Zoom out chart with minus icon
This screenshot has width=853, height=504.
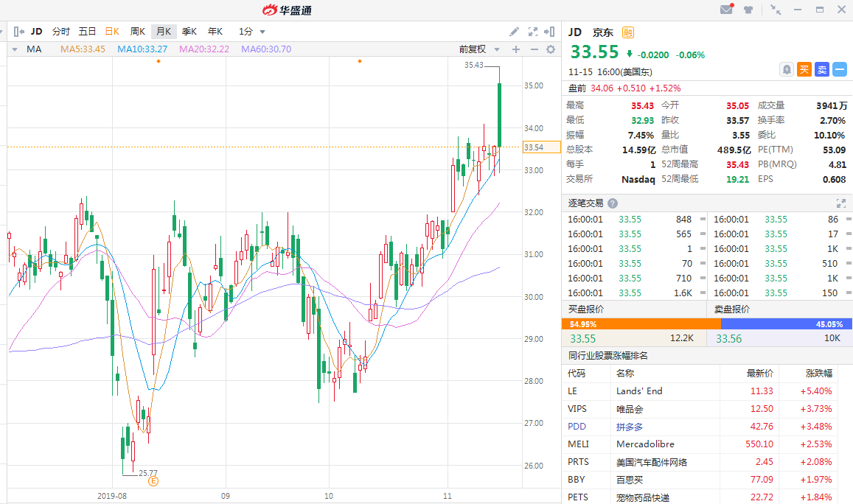coord(535,49)
